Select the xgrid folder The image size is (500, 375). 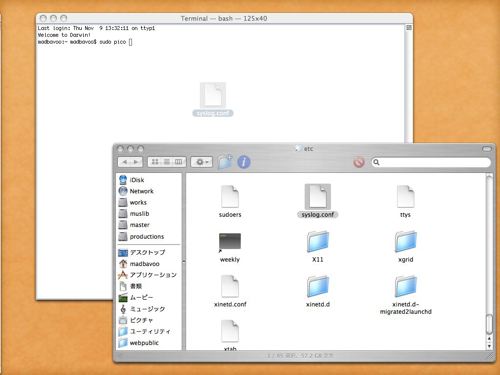[406, 241]
